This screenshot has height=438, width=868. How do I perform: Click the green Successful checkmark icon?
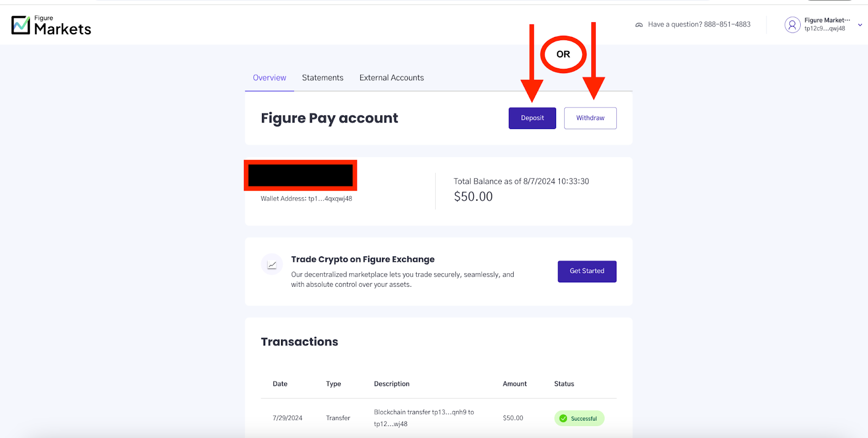(563, 418)
